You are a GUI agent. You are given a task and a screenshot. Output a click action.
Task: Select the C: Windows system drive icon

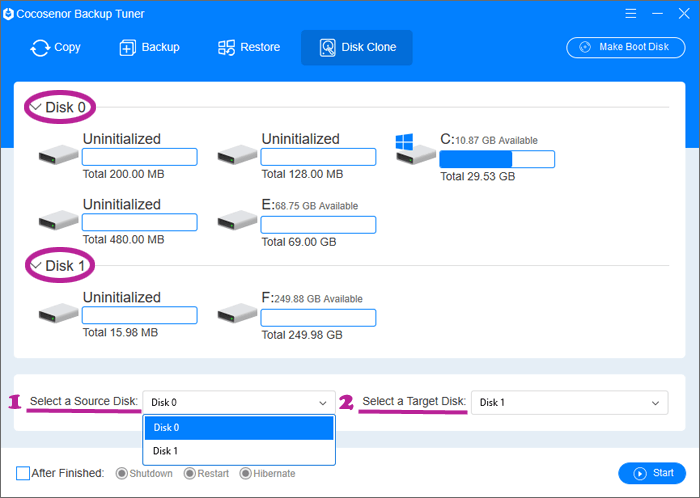[416, 149]
